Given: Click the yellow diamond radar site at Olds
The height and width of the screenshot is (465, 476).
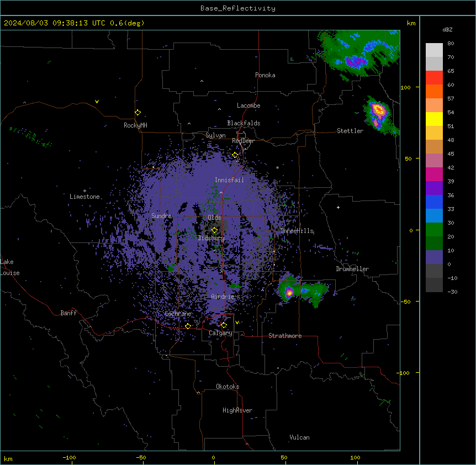Looking at the screenshot, I should [x=214, y=230].
